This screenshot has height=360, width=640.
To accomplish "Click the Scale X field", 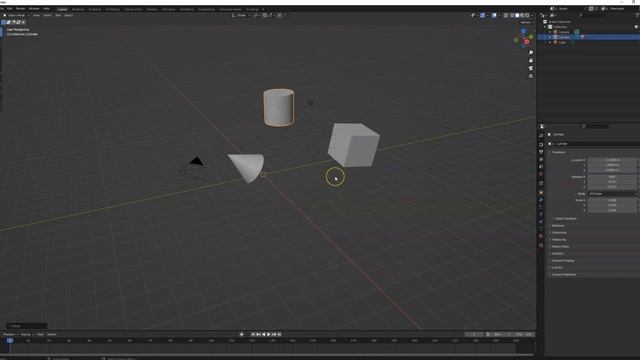I will [612, 200].
